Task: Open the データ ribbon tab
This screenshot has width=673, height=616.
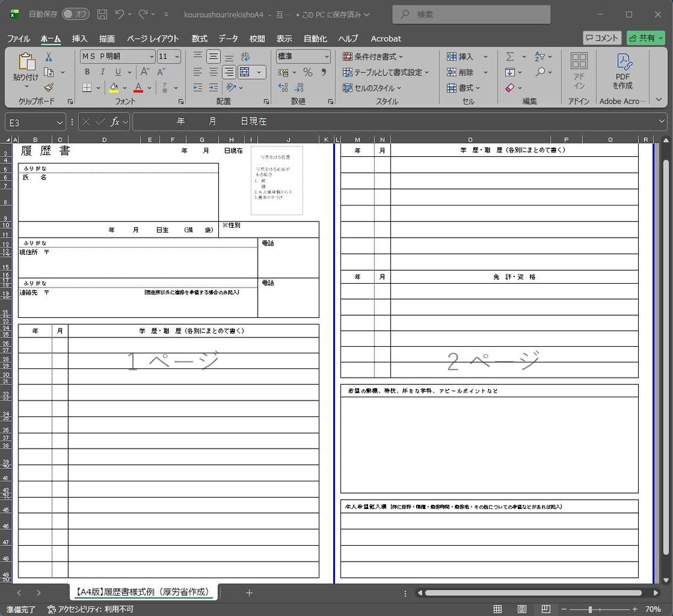Action: pyautogui.click(x=228, y=39)
